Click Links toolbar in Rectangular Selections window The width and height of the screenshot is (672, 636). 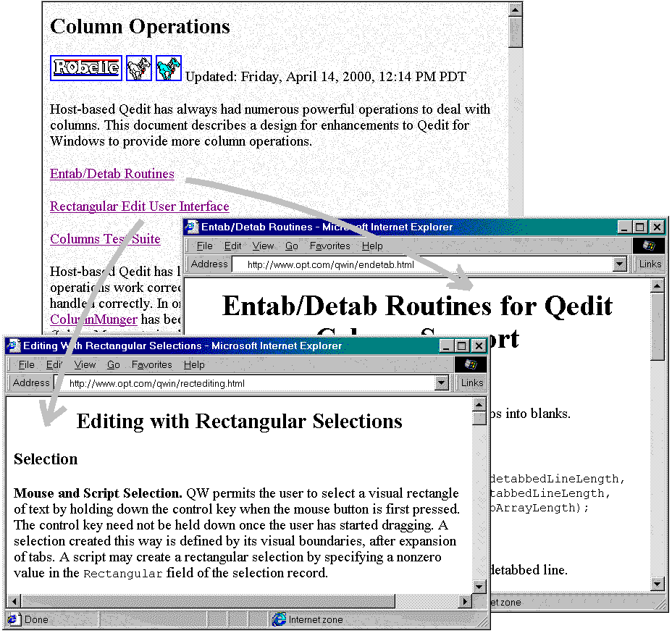tap(472, 382)
